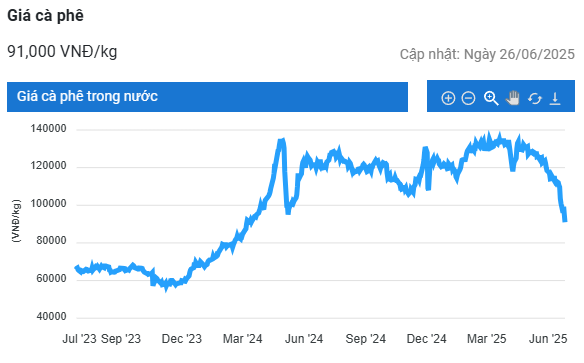The height and width of the screenshot is (363, 584).
Task: Click the chart line's latest point at June 2025
Action: click(565, 220)
